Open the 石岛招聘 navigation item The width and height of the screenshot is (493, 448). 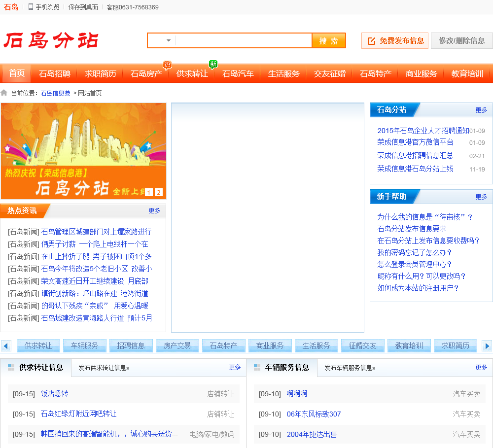54,73
